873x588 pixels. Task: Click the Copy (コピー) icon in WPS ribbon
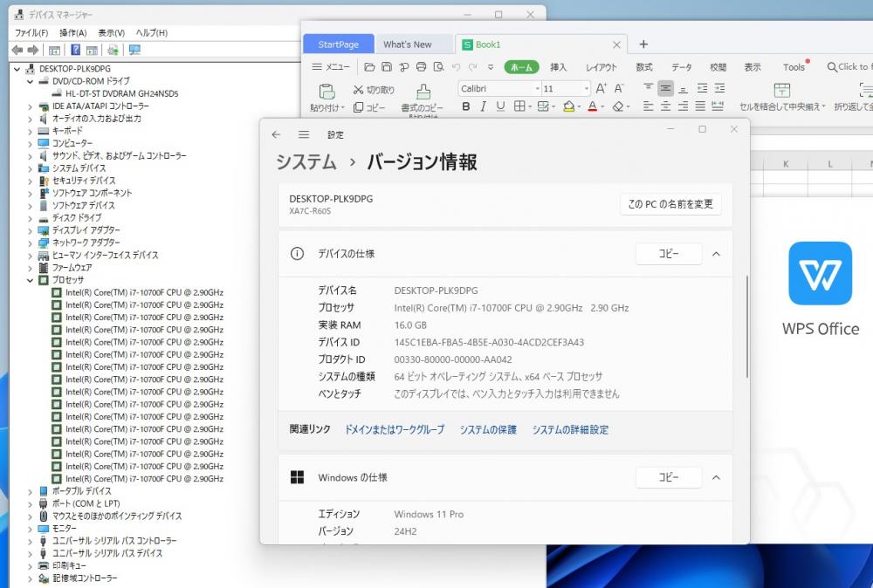point(359,107)
